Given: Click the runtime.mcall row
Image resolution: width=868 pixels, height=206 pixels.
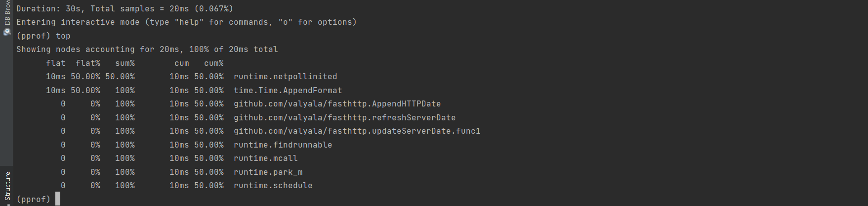Looking at the screenshot, I should pyautogui.click(x=265, y=158).
